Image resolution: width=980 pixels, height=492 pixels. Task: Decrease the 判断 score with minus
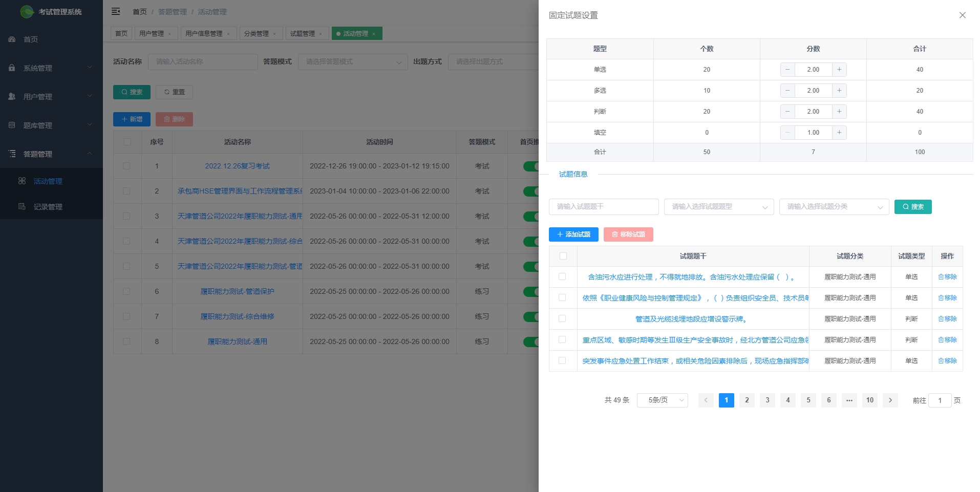(787, 112)
